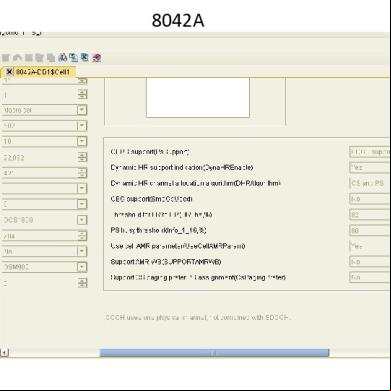Click the stepper arrows of the bottom left field
Viewport: 391px width, 391px height.
pyautogui.click(x=82, y=283)
